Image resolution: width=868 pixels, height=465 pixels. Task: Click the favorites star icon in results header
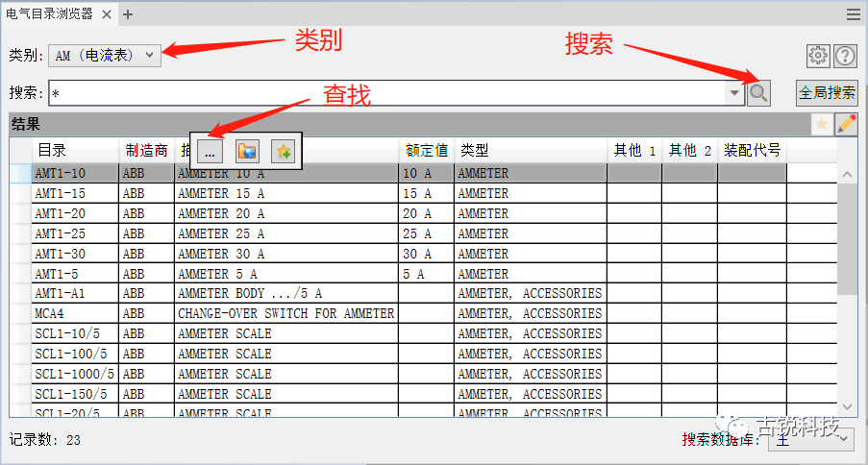[x=822, y=125]
